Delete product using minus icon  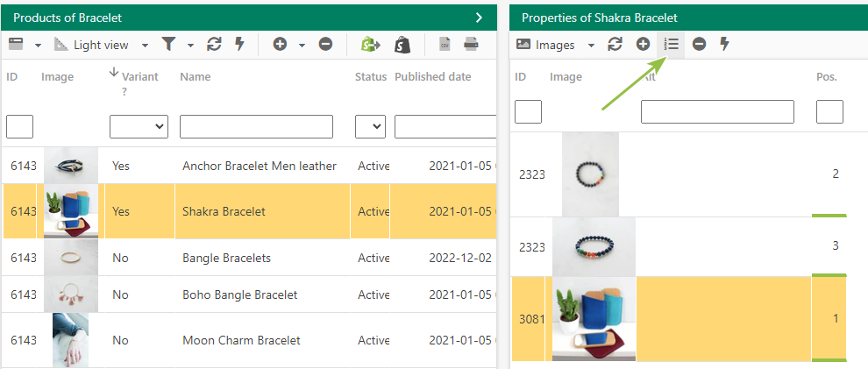tap(325, 45)
